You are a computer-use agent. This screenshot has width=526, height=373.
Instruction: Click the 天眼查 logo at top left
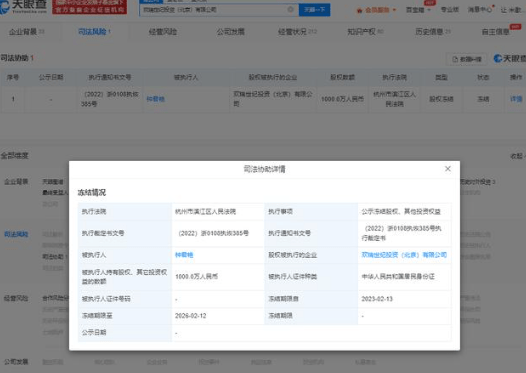(23, 6)
